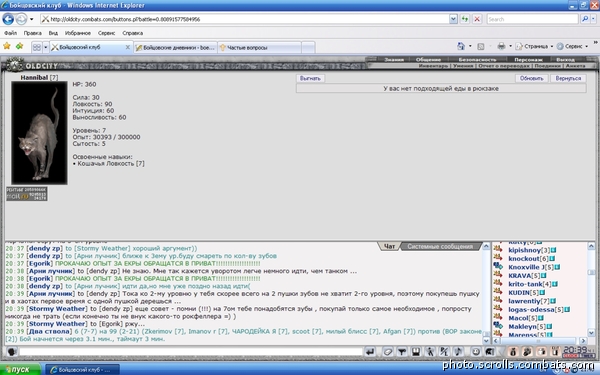
Task: Click the helmet icon in chat bar
Action: pos(489,351)
